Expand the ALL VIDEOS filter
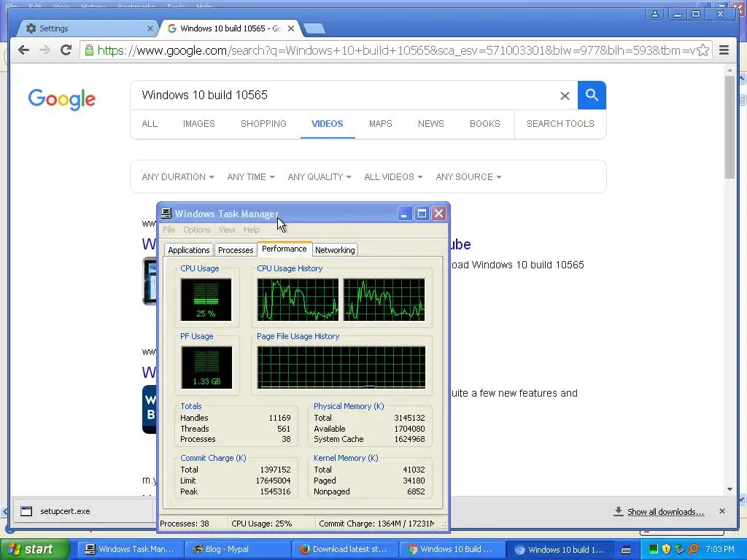 point(393,177)
